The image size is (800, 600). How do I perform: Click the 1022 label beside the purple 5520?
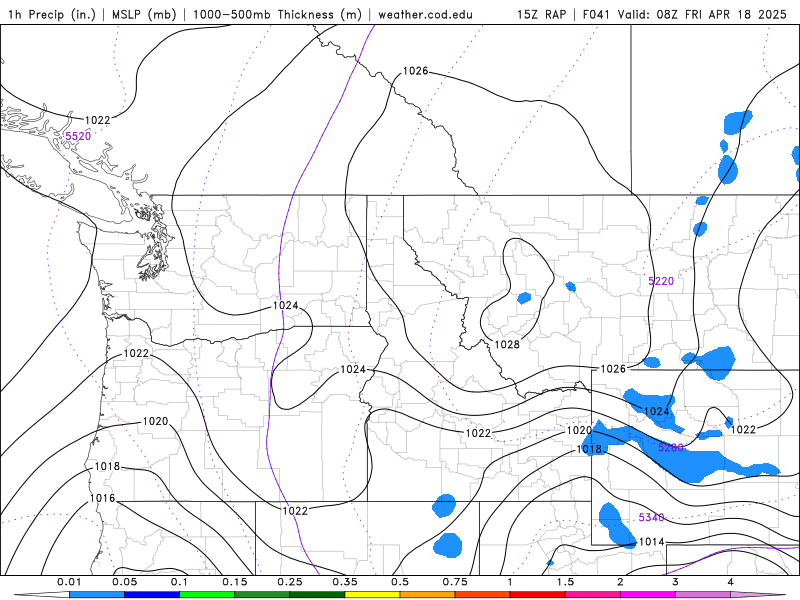coord(97,120)
